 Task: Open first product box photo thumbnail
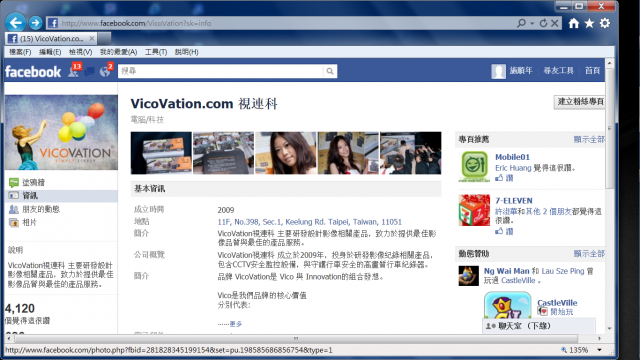tap(161, 153)
